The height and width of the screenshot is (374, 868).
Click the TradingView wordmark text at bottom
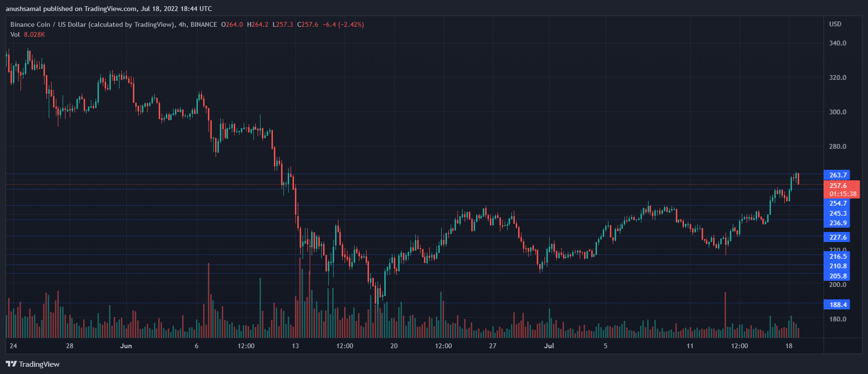click(x=39, y=364)
